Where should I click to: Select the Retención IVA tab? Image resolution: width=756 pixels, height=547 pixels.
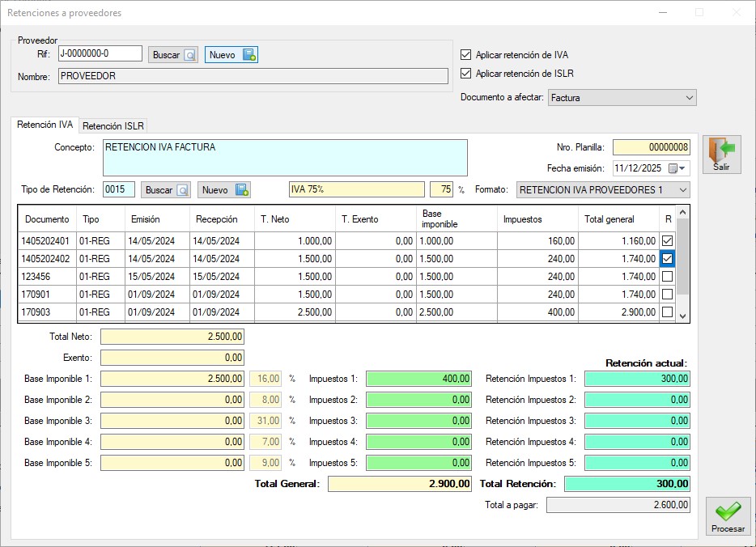click(45, 125)
